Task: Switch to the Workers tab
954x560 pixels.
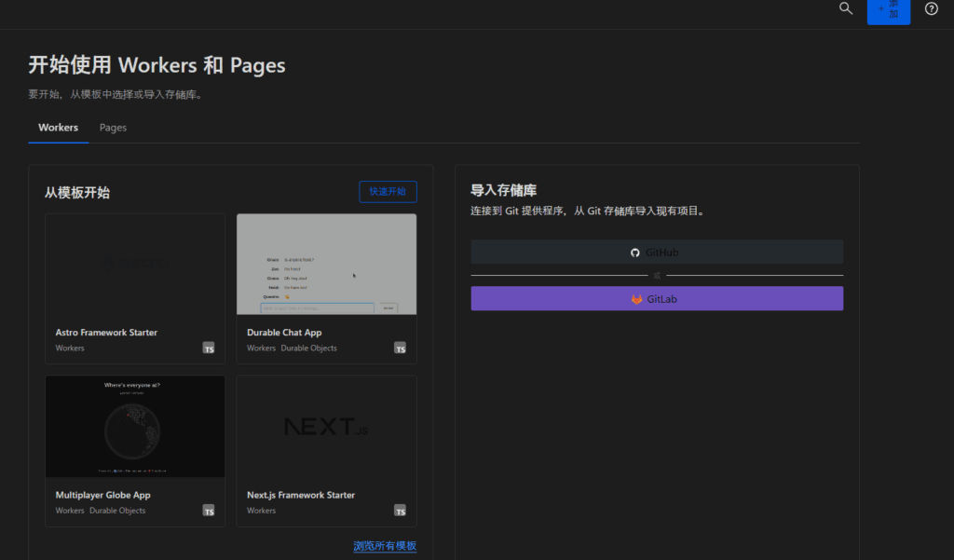Action: pos(58,128)
